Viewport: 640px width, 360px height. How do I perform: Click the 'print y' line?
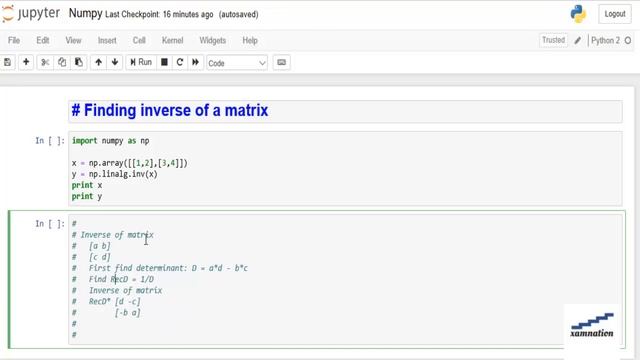coord(87,196)
